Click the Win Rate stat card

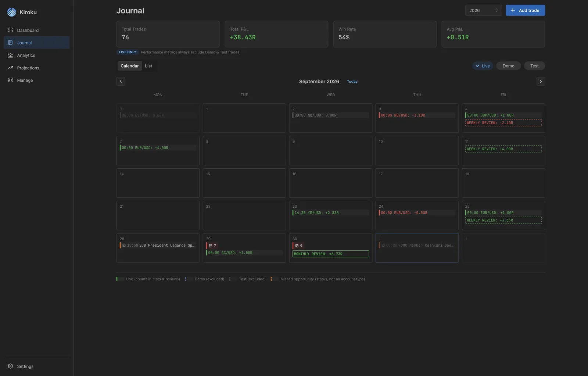(385, 34)
